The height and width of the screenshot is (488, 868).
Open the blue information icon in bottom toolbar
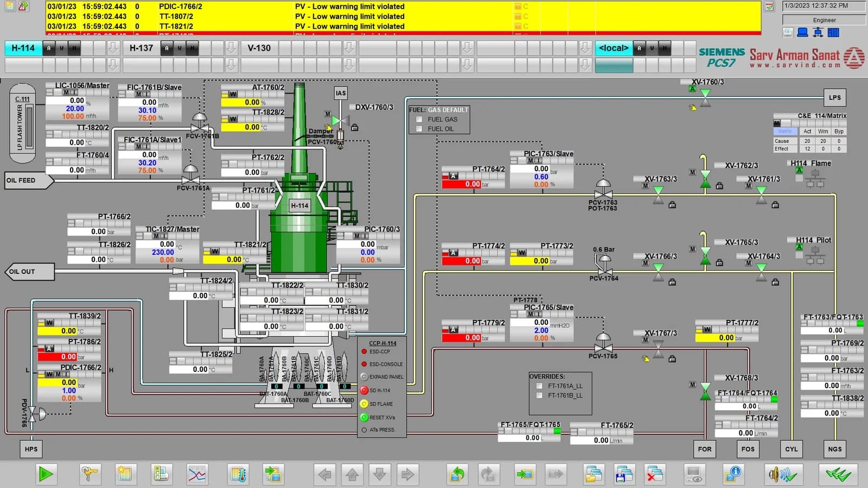coord(733,474)
